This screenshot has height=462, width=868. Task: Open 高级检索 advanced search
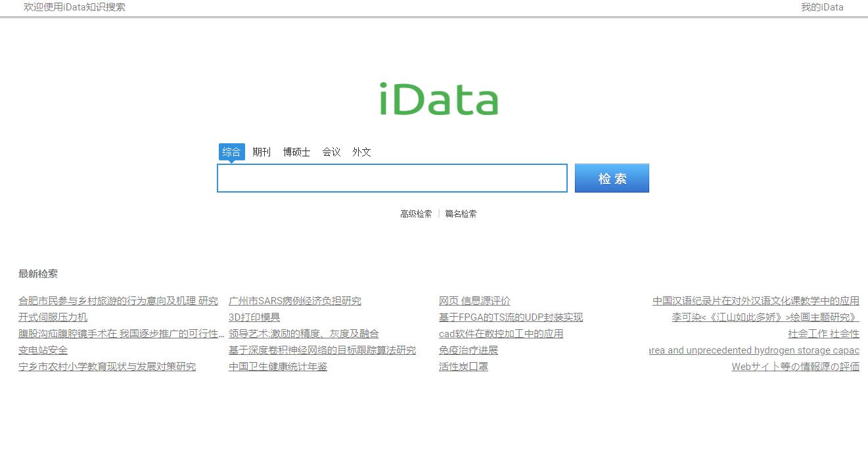tap(415, 214)
